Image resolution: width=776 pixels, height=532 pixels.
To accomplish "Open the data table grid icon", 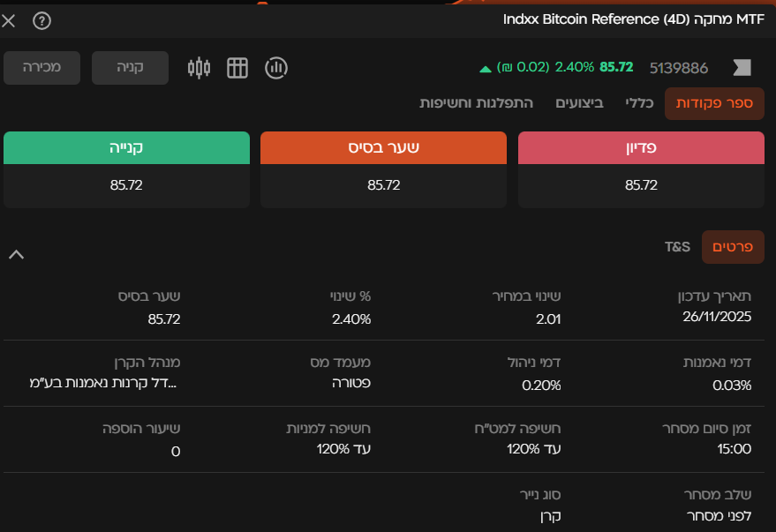I will pos(237,68).
